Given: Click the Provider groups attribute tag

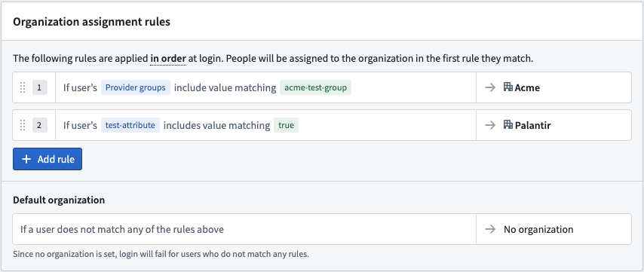Looking at the screenshot, I should [x=136, y=87].
